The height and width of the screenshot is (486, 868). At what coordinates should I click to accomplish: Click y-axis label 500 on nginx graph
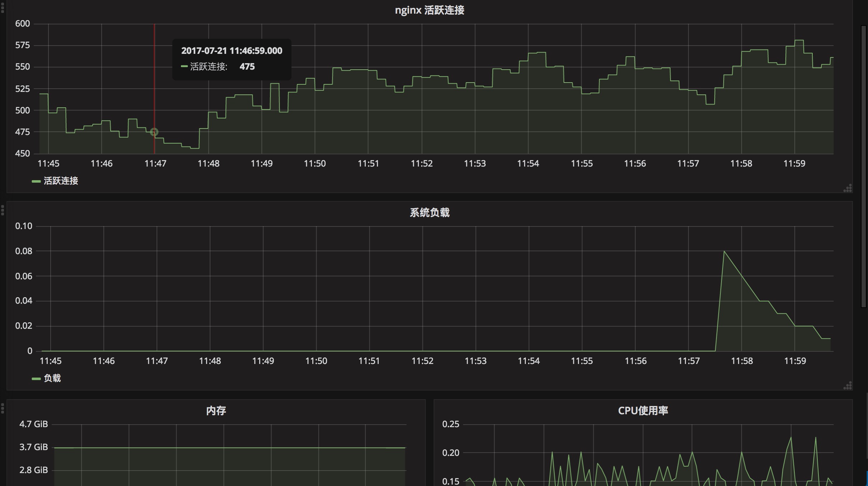coord(22,110)
